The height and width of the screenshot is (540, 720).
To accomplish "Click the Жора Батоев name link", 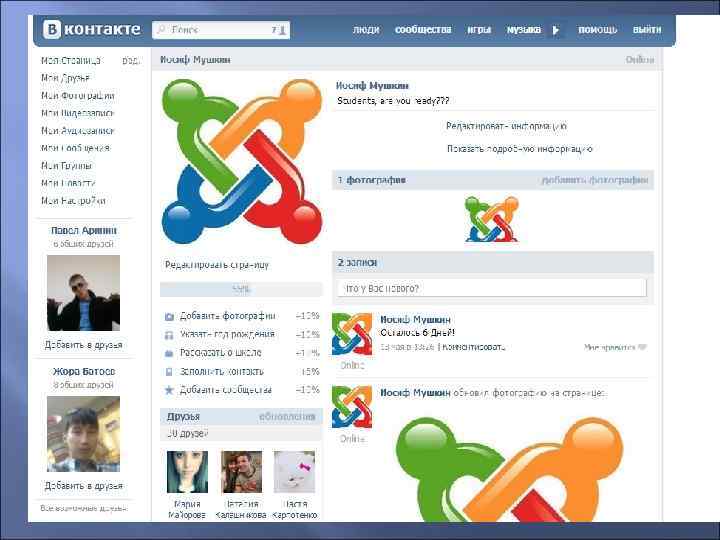I will pyautogui.click(x=84, y=371).
